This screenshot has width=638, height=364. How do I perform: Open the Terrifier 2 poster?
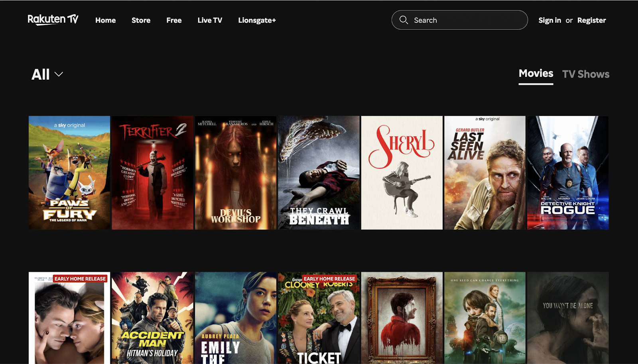[x=152, y=172]
